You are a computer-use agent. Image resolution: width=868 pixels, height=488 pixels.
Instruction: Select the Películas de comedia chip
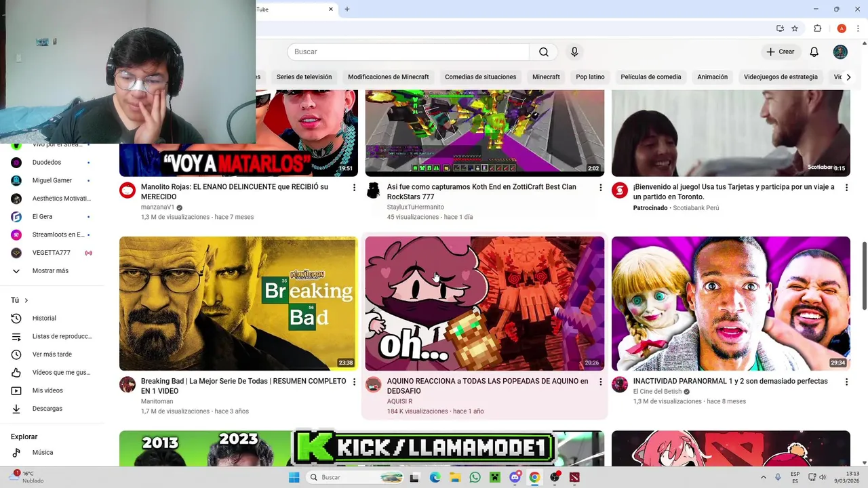[650, 77]
